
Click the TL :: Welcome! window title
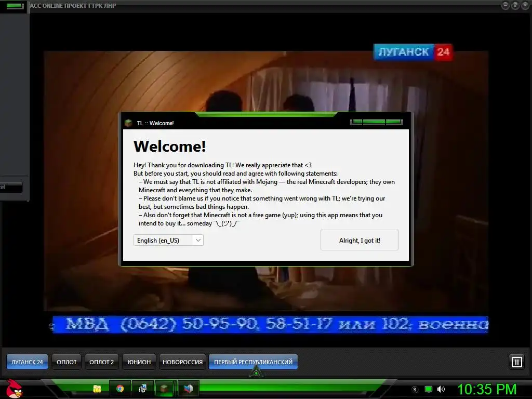click(x=155, y=123)
